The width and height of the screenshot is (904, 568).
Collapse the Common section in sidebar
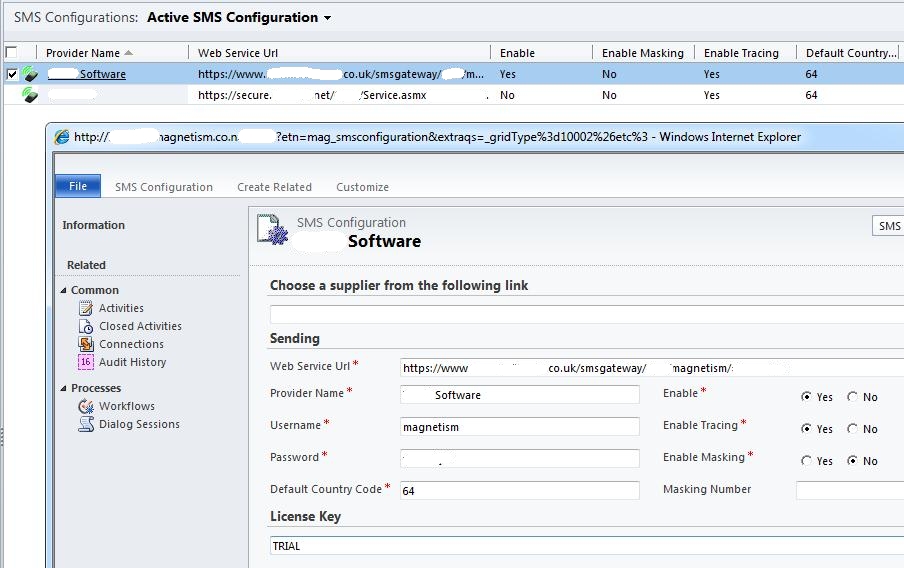click(x=65, y=291)
